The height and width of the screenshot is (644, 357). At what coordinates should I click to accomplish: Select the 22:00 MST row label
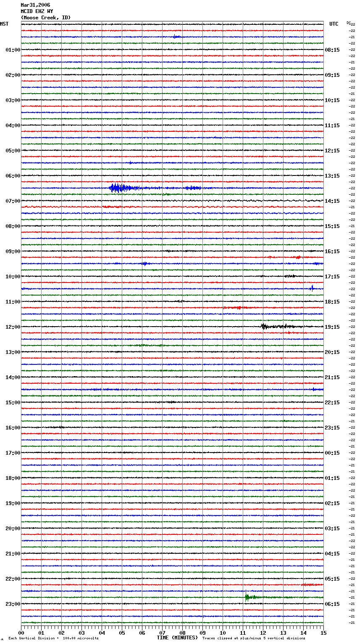(x=13, y=579)
